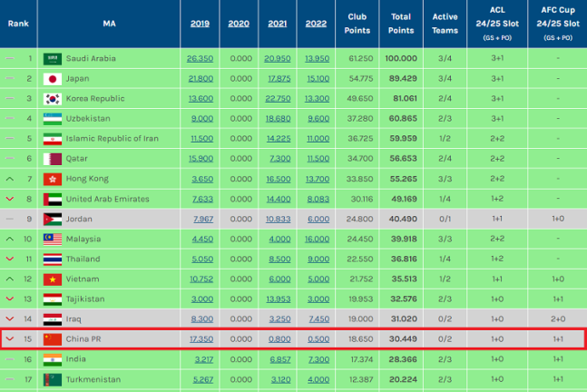Click the Saudi Arabia flag icon
587x392 pixels.
(x=53, y=59)
